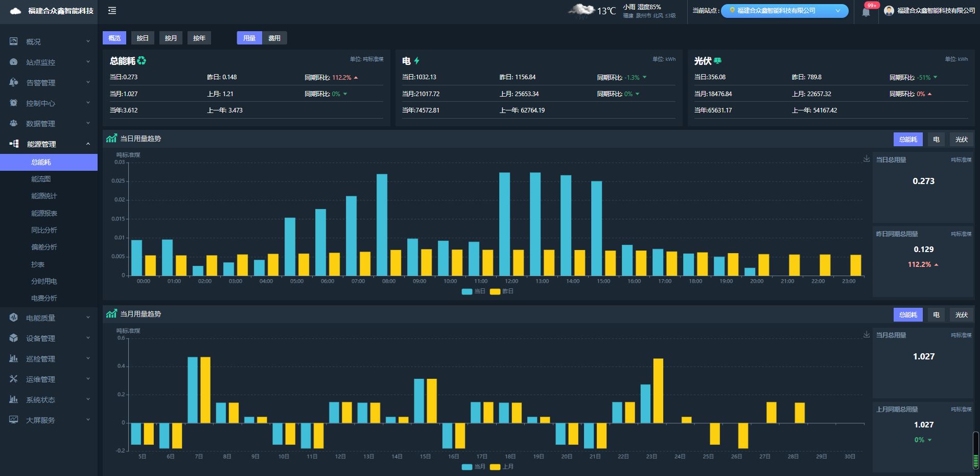Collapse the 能源管理 sidebar menu
This screenshot has height=476, width=980.
49,144
